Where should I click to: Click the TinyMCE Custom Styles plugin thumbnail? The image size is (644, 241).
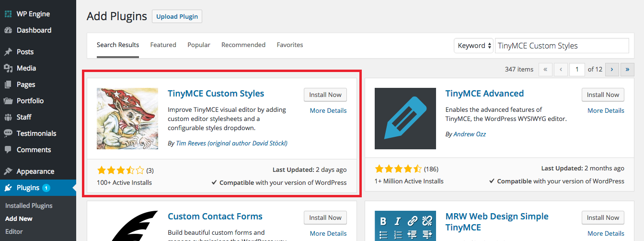click(127, 119)
